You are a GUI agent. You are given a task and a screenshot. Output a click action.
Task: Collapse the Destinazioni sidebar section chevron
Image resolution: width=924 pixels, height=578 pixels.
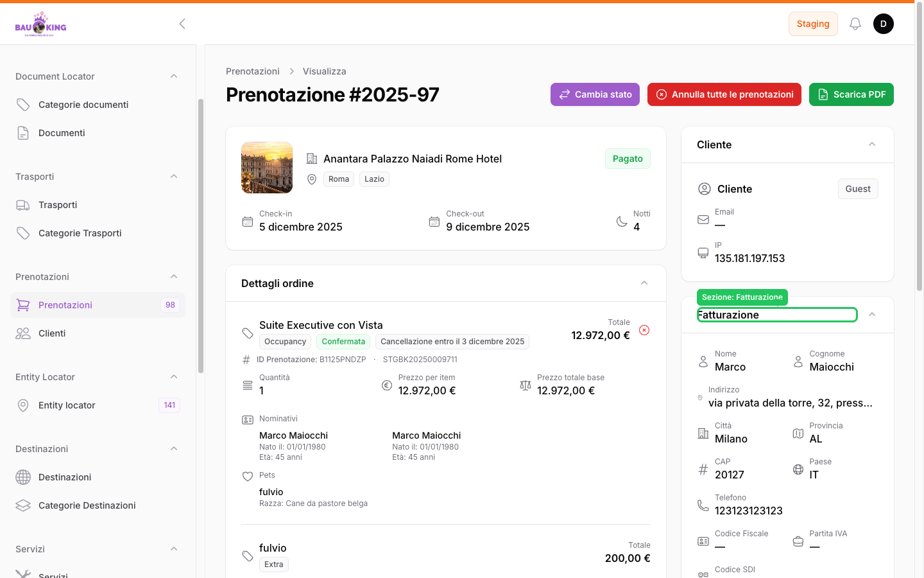tap(174, 449)
